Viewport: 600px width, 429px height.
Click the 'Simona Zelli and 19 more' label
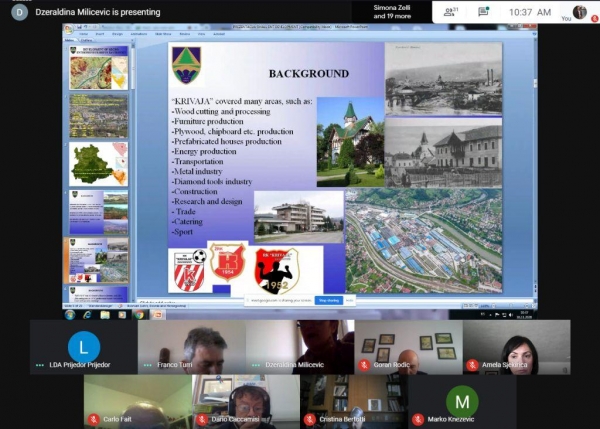(392, 12)
